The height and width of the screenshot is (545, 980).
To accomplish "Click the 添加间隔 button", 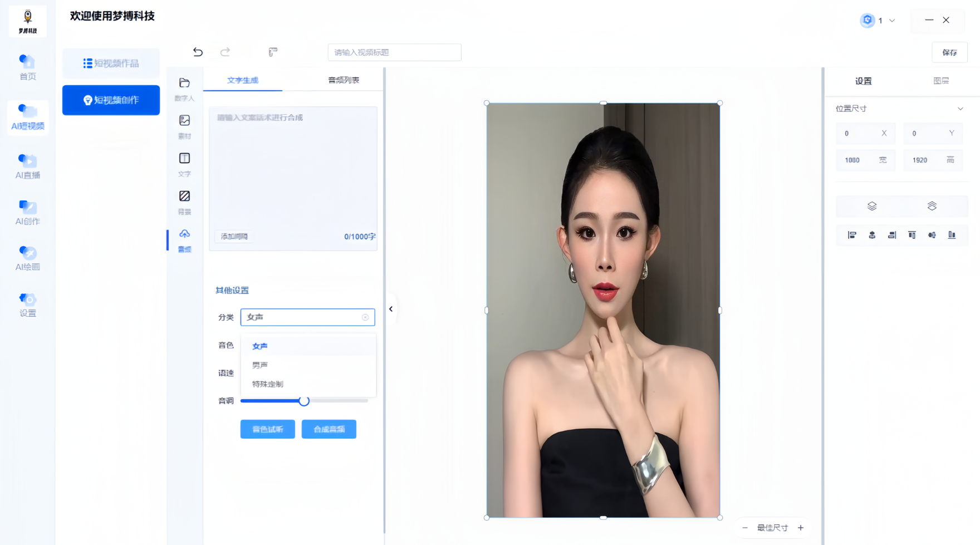I will click(234, 237).
